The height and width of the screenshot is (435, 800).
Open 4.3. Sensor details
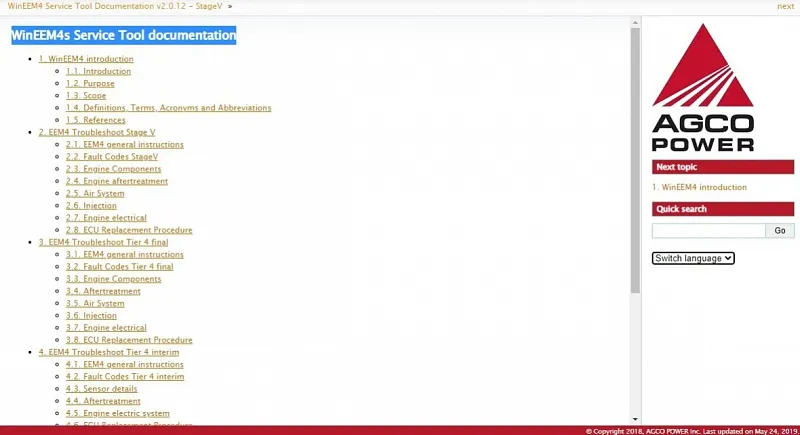tap(102, 389)
